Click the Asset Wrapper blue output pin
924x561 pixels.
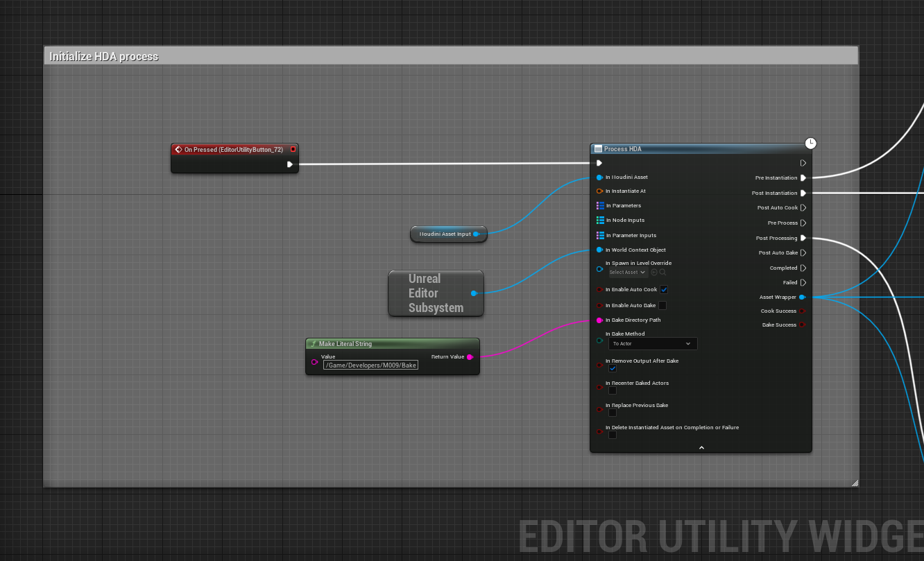click(803, 297)
